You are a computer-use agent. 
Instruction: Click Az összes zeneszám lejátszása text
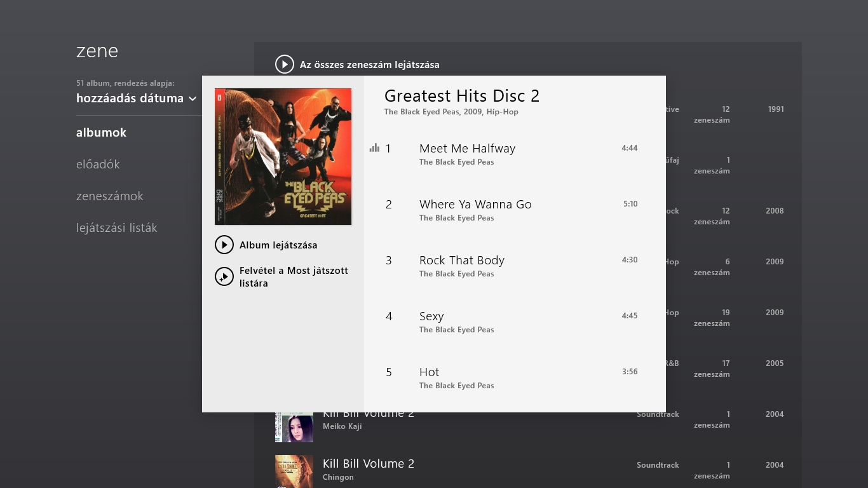click(369, 65)
